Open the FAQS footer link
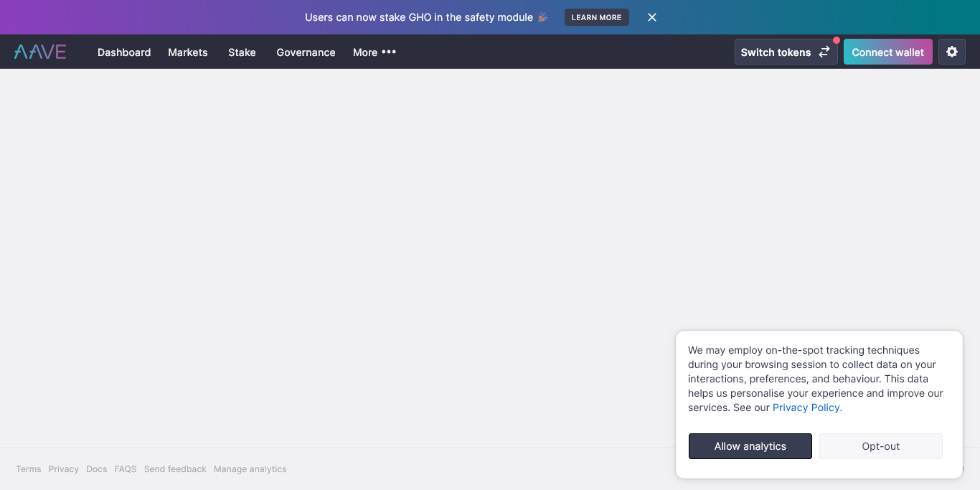The height and width of the screenshot is (490, 980). 126,469
